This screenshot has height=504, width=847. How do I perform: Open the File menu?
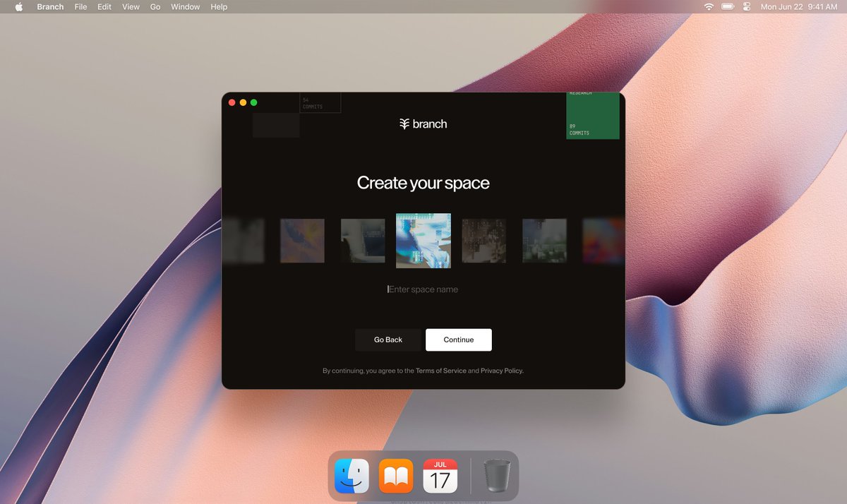tap(80, 6)
